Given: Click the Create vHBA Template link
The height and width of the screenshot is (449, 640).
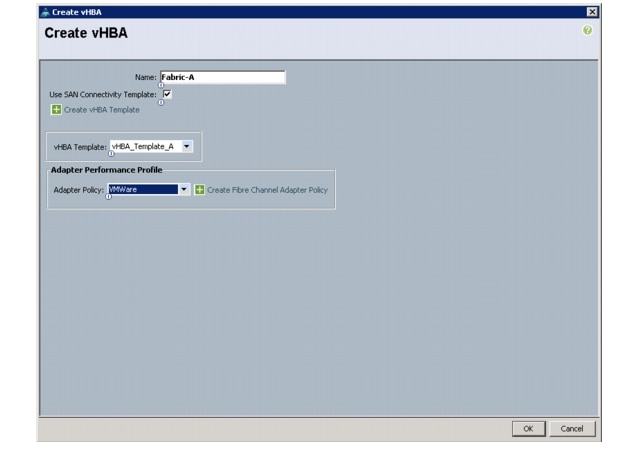Looking at the screenshot, I should 102,110.
